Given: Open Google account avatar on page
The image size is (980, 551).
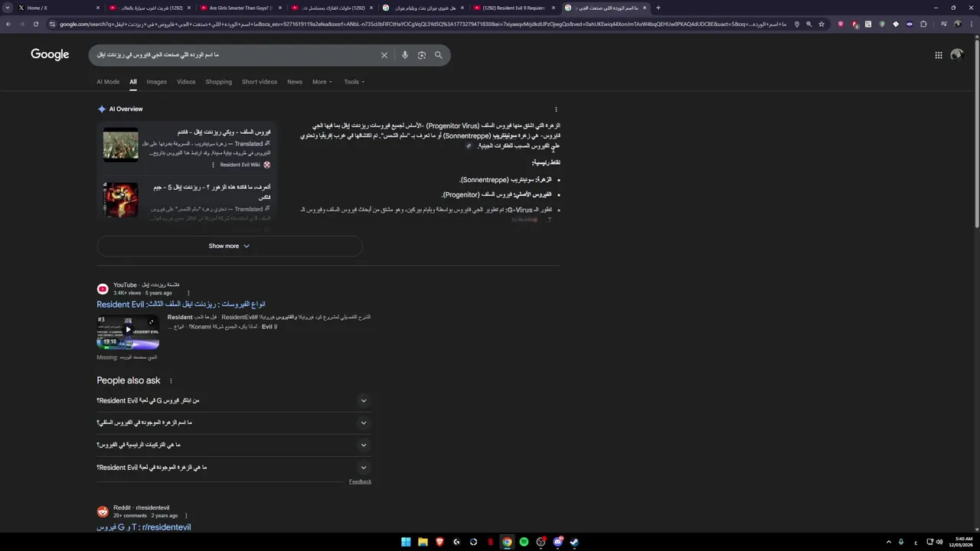Looking at the screenshot, I should [957, 55].
